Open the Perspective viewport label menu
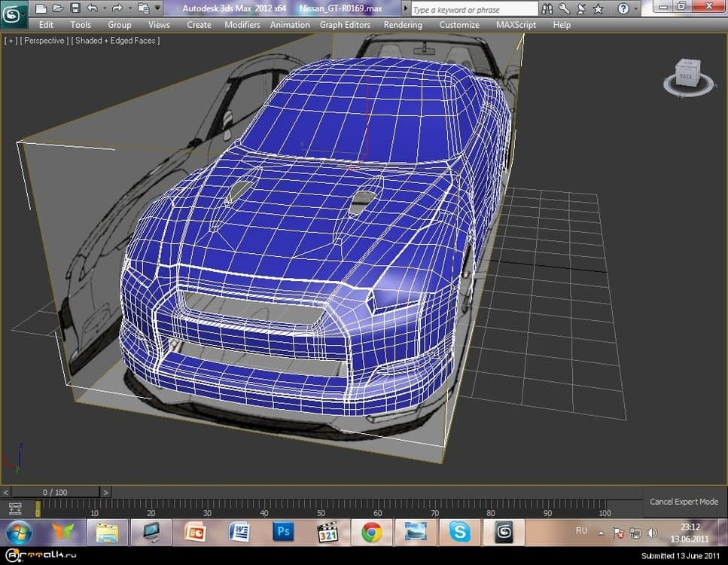This screenshot has width=728, height=565. click(x=44, y=41)
